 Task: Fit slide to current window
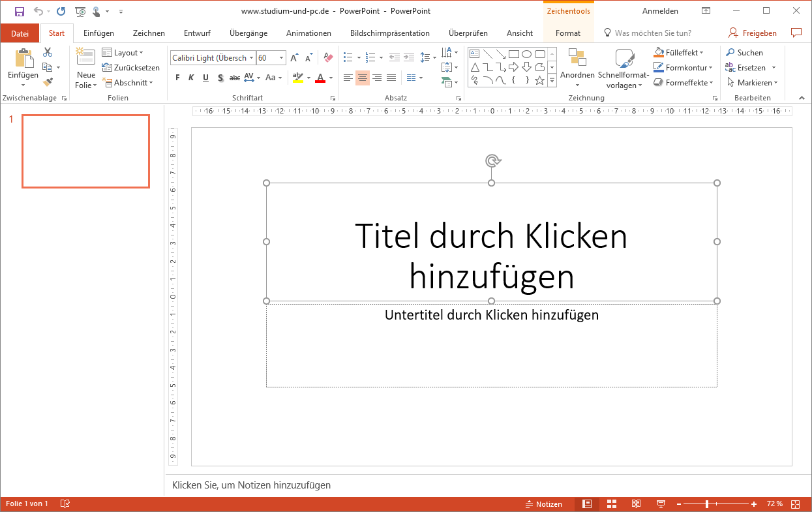[795, 504]
